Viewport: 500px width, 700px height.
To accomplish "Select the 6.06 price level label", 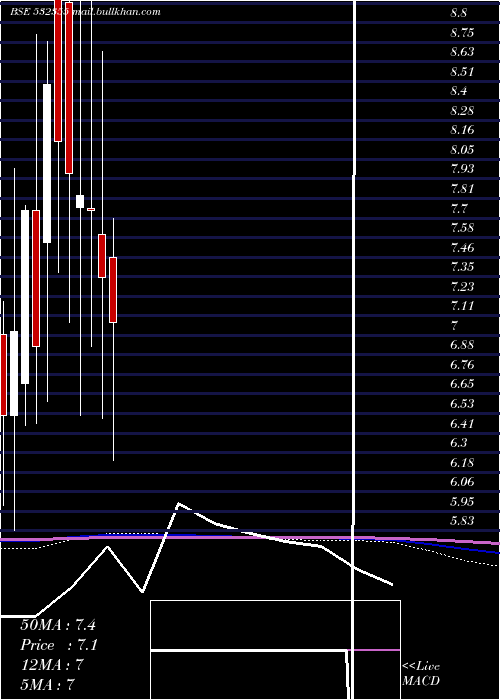I will (x=462, y=482).
